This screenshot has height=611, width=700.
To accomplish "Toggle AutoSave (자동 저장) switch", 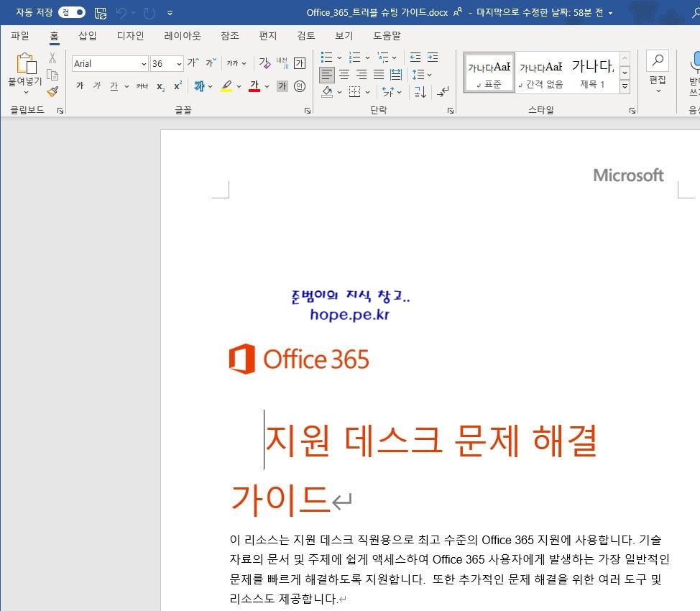I will [72, 12].
